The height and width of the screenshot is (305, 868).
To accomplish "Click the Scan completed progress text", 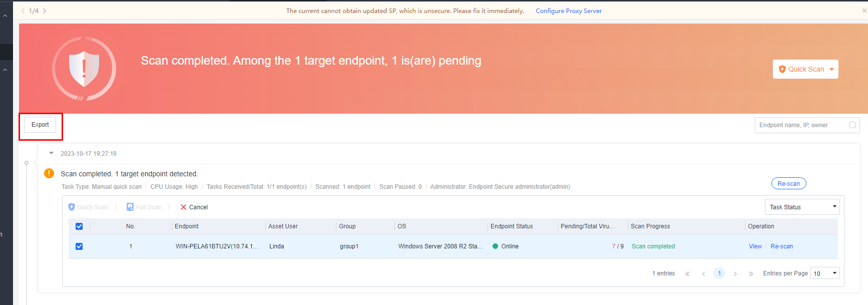I will click(x=653, y=246).
